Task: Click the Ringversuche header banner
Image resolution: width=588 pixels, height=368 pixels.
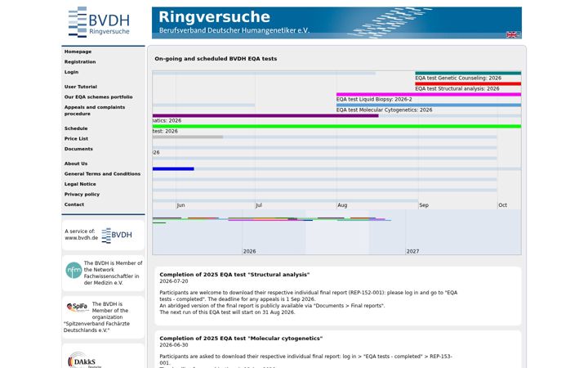Action: pos(336,23)
